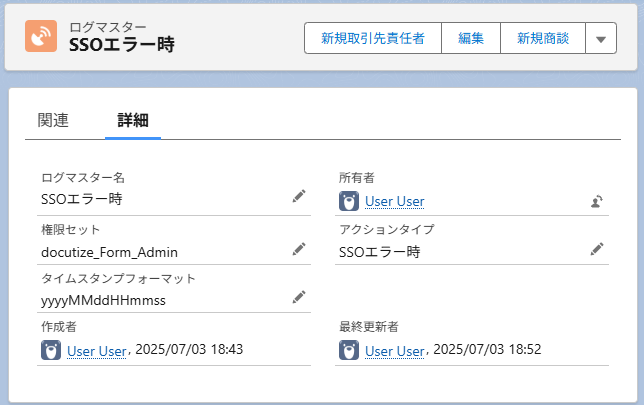Click the 編集 button
644x405 pixels.
(471, 39)
